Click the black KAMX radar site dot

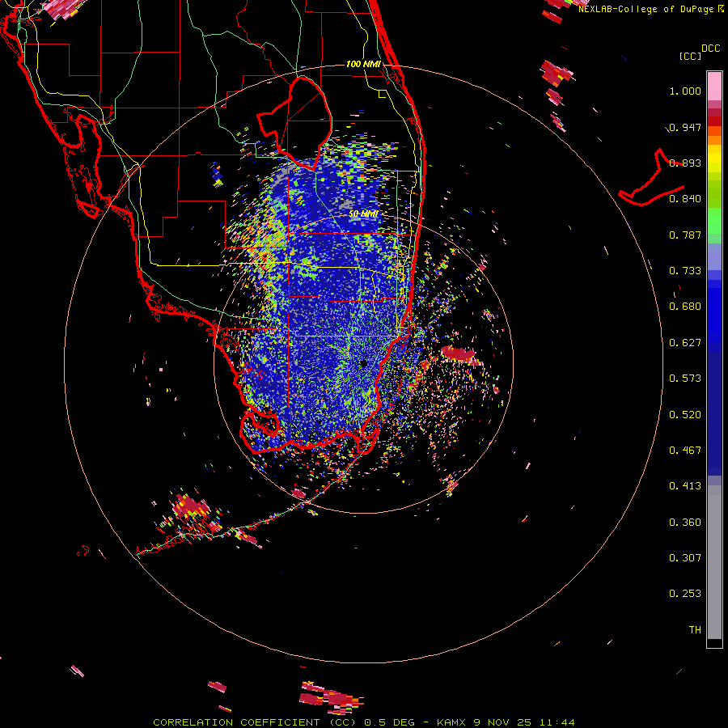[363, 363]
